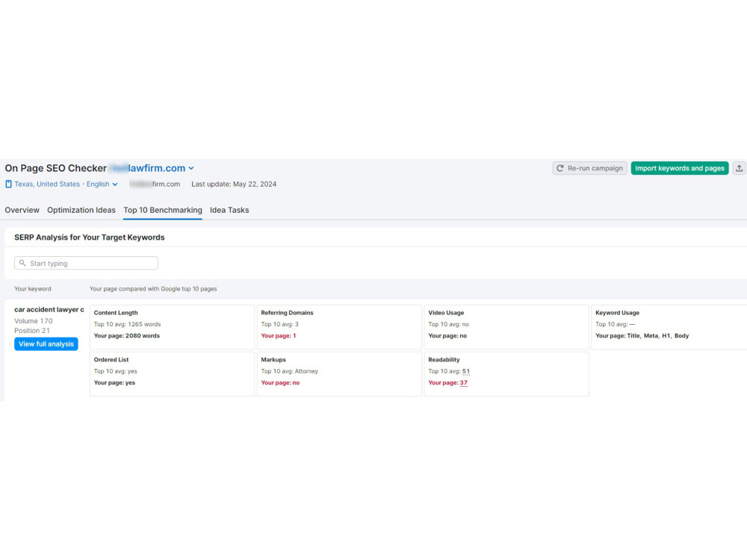Click the Ordered List card title
Screen dimensions: 747x560
click(111, 360)
